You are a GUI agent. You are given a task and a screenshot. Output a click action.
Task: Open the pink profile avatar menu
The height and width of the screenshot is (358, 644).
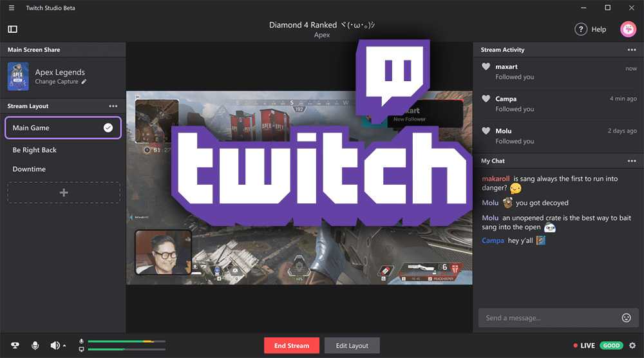click(628, 29)
